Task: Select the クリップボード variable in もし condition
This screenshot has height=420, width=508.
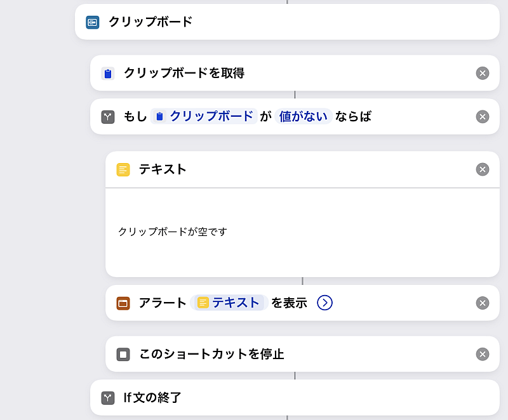Action: pyautogui.click(x=204, y=117)
